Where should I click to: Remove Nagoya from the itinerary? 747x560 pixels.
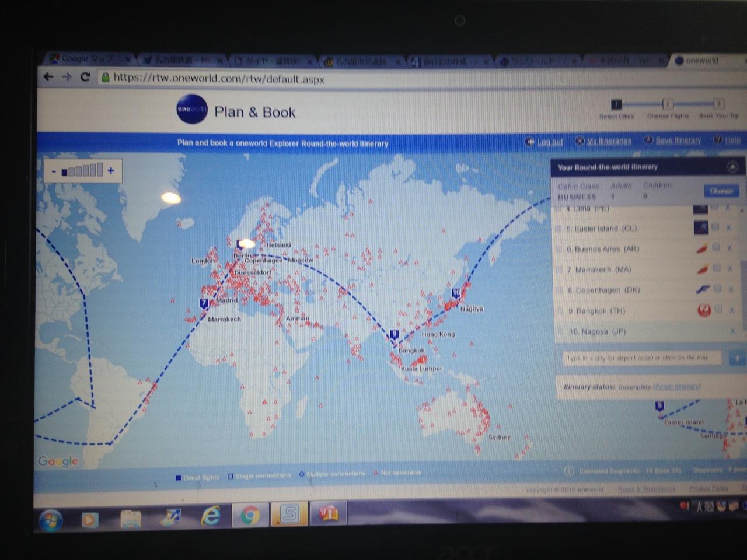point(732,331)
